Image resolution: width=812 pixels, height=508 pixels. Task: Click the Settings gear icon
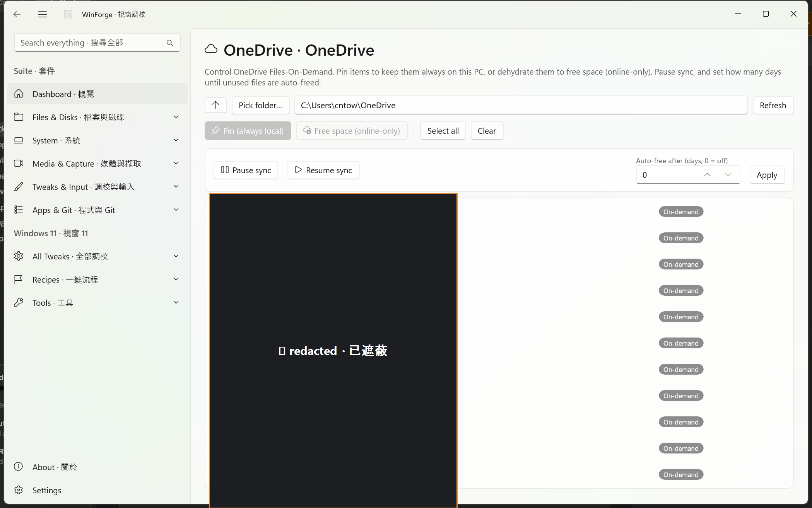coord(19,490)
